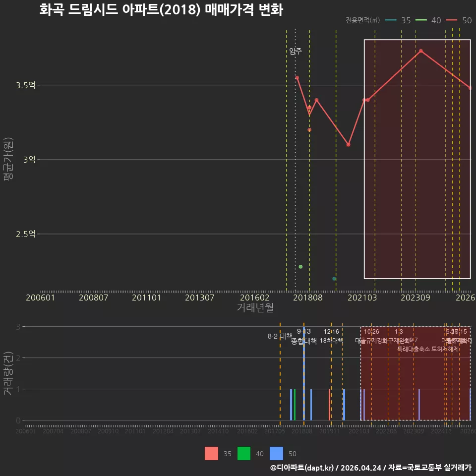This screenshot has width=476, height=476.
Task: Select the lowest red data point near 3.1억
Action: [x=348, y=144]
